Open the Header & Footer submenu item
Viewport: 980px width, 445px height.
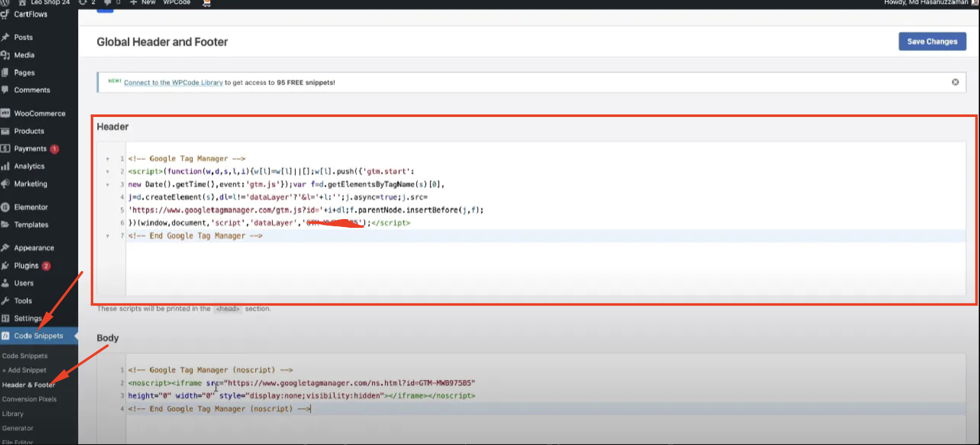click(29, 385)
